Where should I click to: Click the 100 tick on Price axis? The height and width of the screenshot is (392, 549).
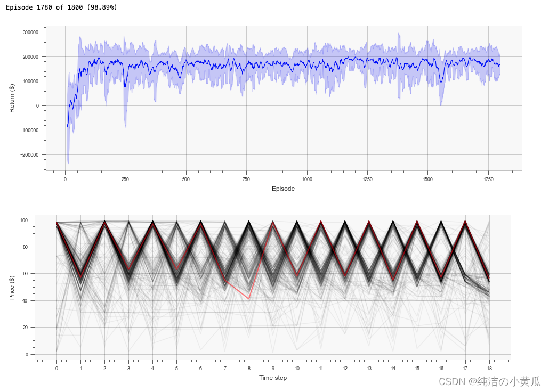pyautogui.click(x=24, y=220)
